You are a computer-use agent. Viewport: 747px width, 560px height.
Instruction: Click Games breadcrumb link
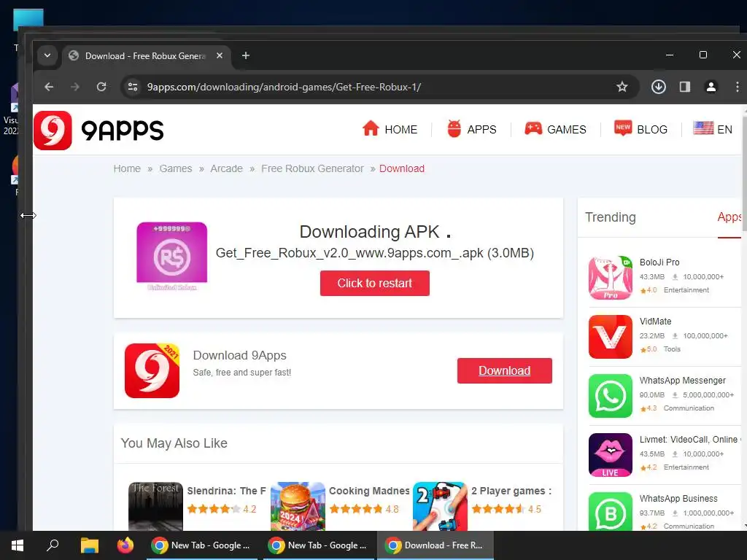coord(175,168)
